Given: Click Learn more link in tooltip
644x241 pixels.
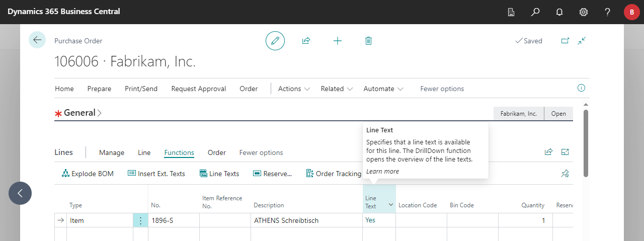Looking at the screenshot, I should click(x=382, y=172).
